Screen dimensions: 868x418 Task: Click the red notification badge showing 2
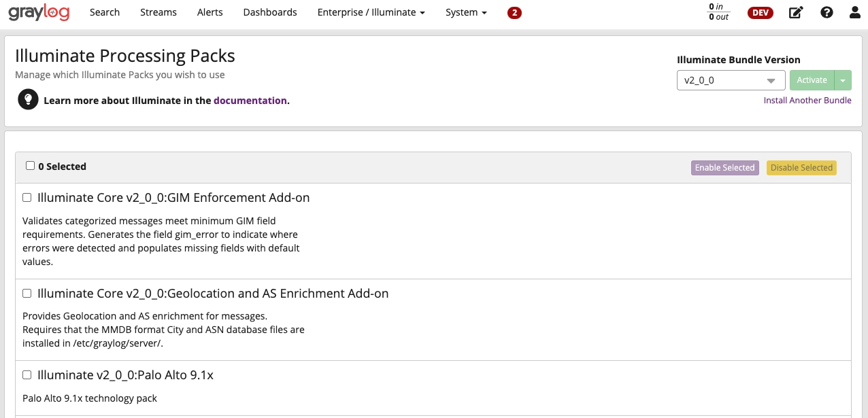click(x=514, y=13)
